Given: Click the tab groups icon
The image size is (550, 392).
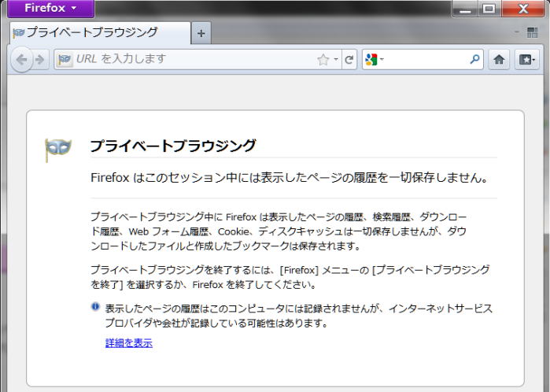Looking at the screenshot, I should (x=532, y=32).
